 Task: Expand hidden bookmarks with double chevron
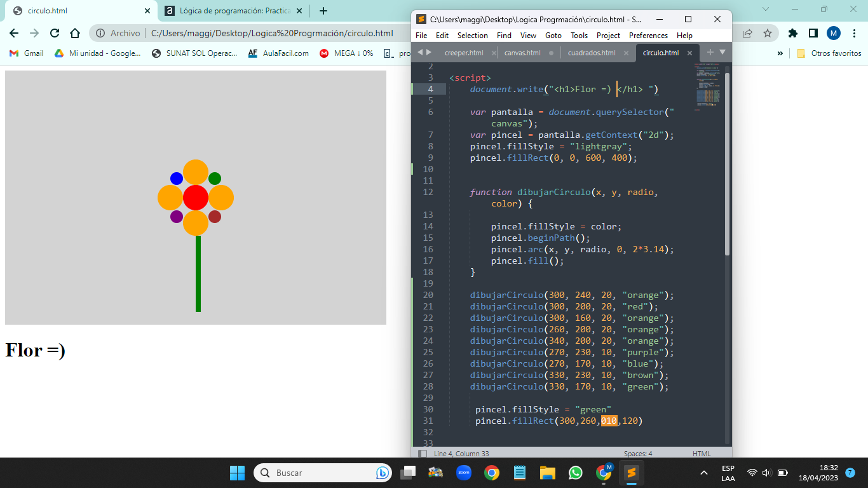[780, 53]
